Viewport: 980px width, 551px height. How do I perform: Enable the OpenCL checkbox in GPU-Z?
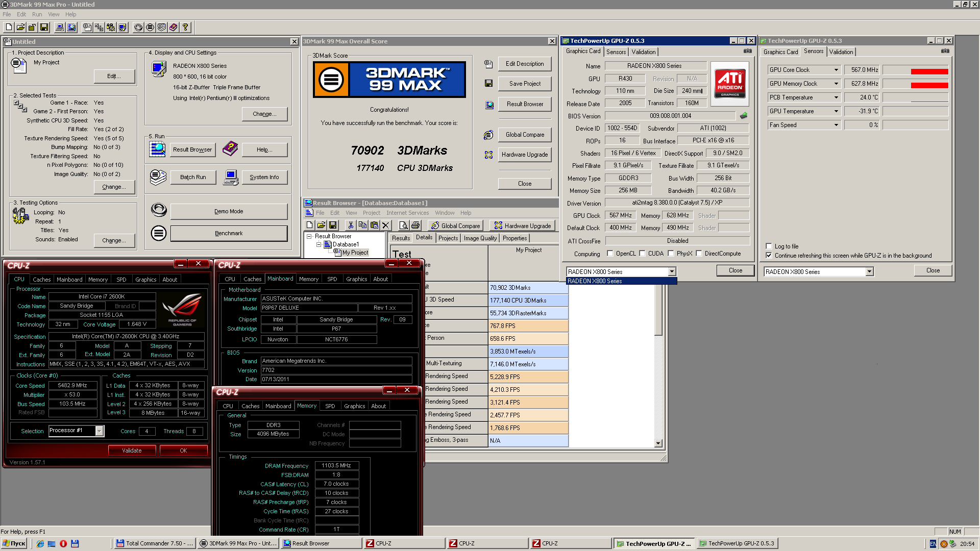tap(610, 253)
